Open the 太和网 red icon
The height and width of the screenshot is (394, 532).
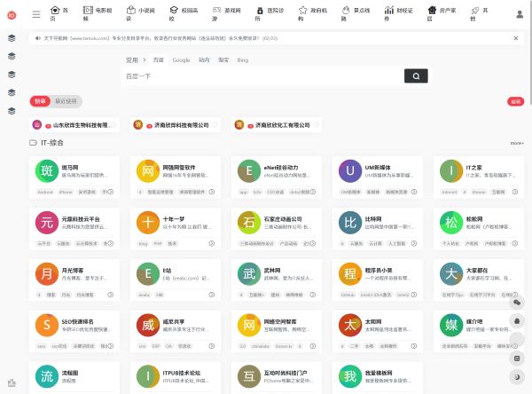click(350, 325)
